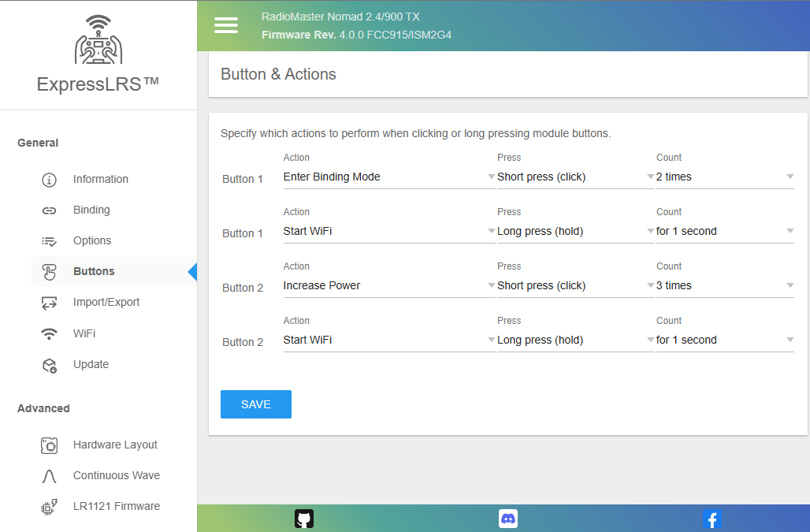
Task: Click the ExpressLRS logo image
Action: 98,39
